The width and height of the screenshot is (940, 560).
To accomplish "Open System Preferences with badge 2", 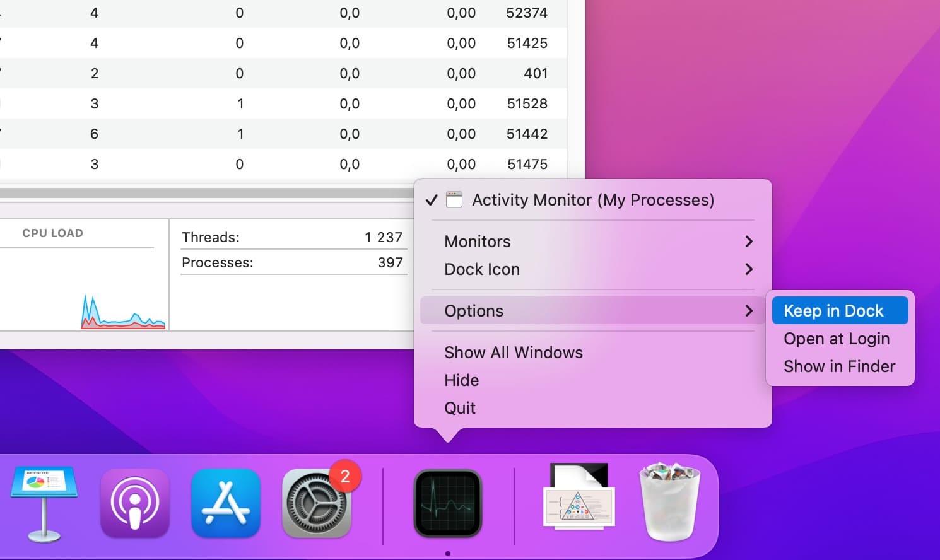I will (317, 503).
